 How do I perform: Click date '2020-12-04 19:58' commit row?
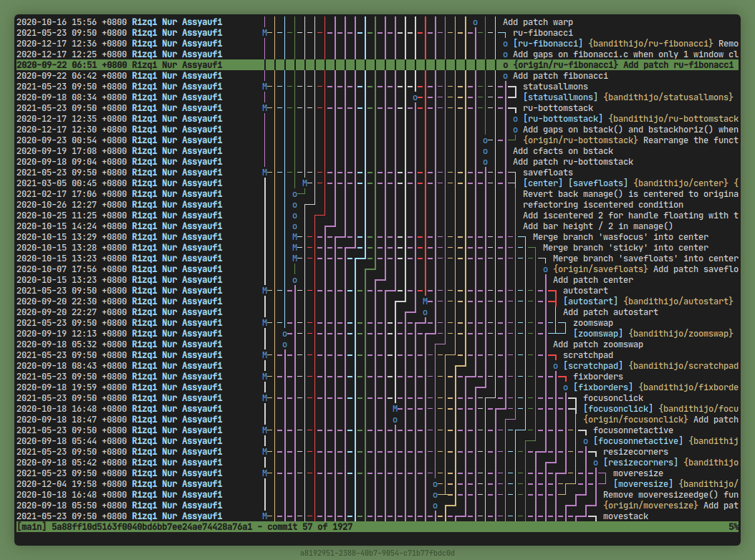(x=57, y=484)
